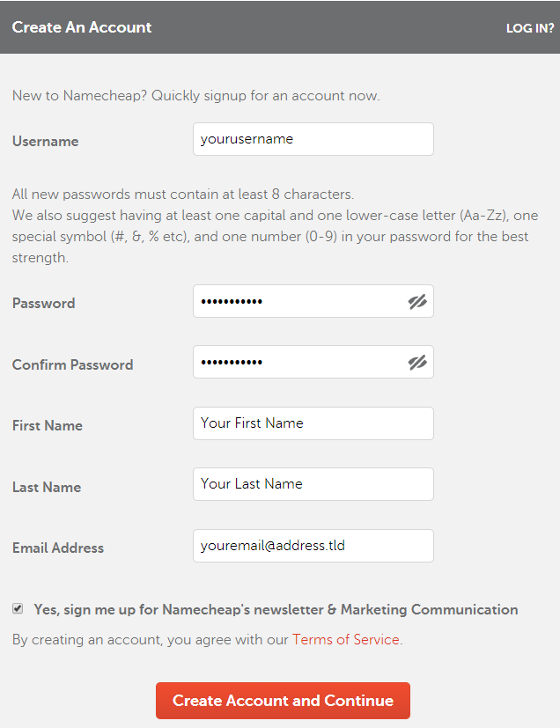The width and height of the screenshot is (560, 728).
Task: Reveal the Confirm Password field's characters
Action: pyautogui.click(x=417, y=363)
